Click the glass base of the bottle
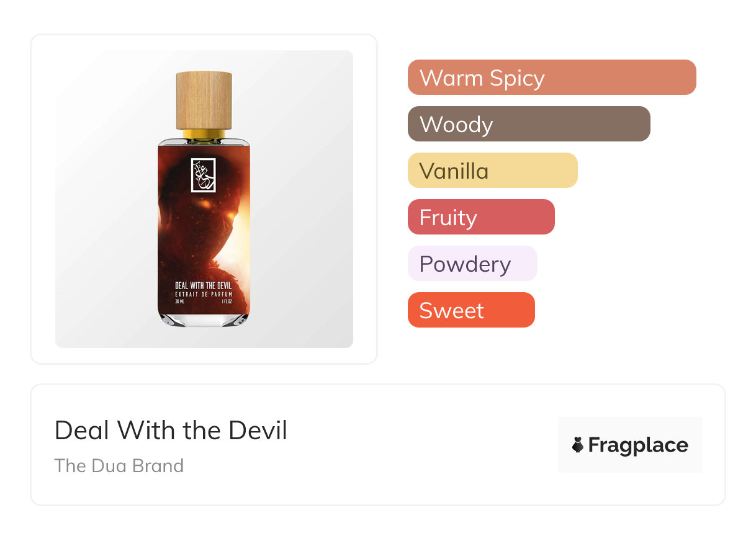 204,319
